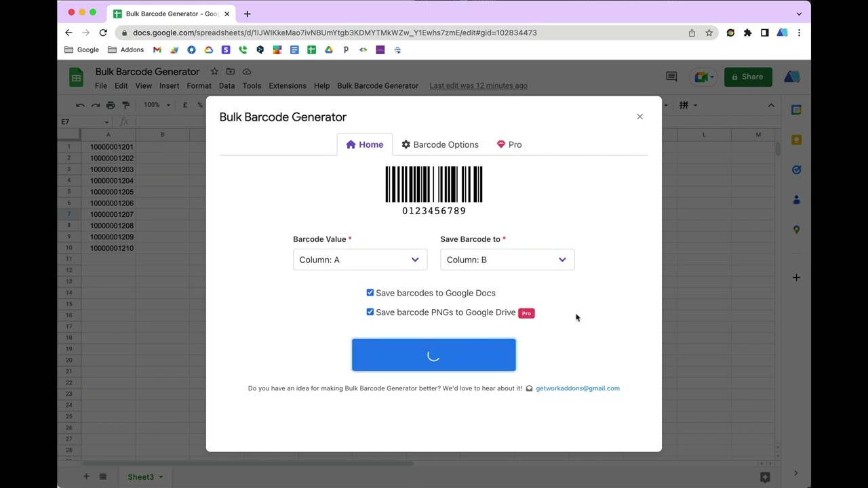Image resolution: width=868 pixels, height=488 pixels.
Task: Click the Explore button at bottom right
Action: tap(765, 477)
